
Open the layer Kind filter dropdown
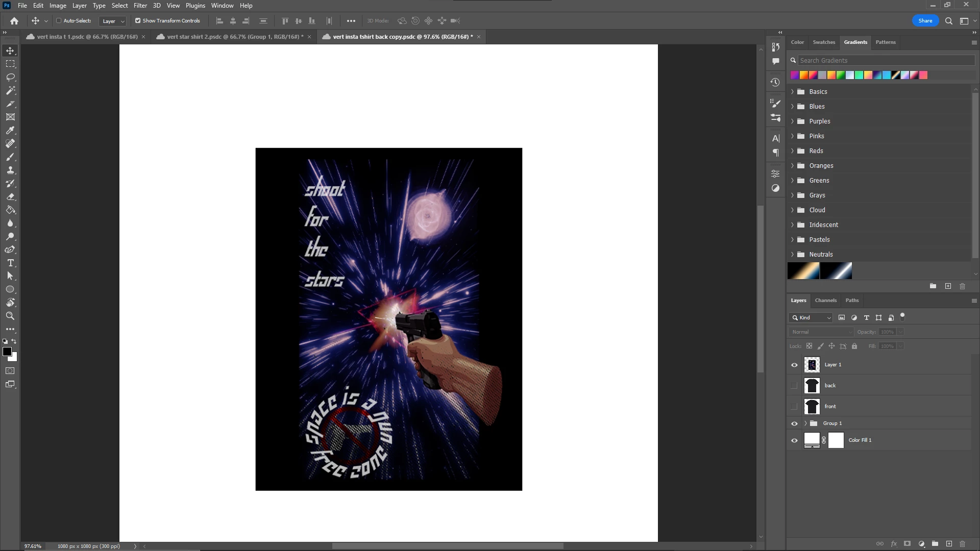point(811,317)
